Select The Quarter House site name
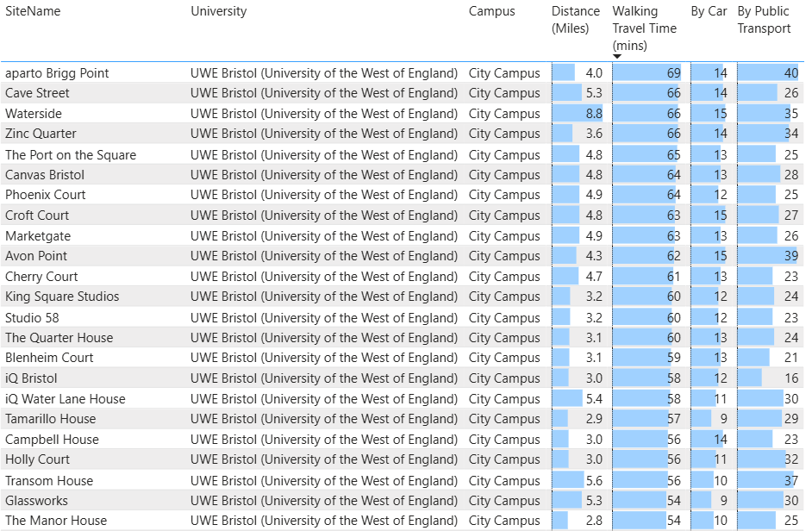The image size is (812, 531). pyautogui.click(x=59, y=338)
